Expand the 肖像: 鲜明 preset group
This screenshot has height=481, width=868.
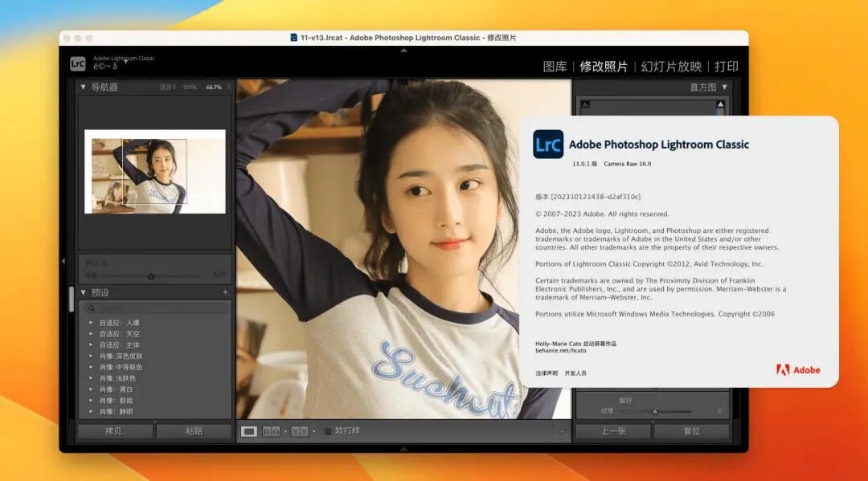91,411
